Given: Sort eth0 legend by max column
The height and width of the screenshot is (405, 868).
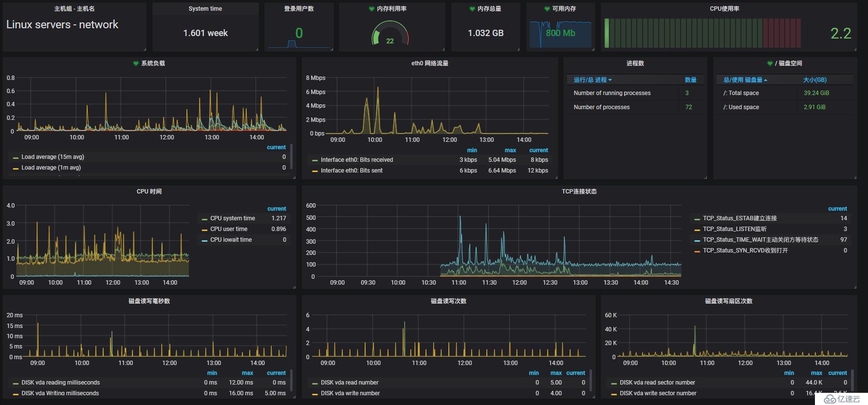Looking at the screenshot, I should [510, 150].
